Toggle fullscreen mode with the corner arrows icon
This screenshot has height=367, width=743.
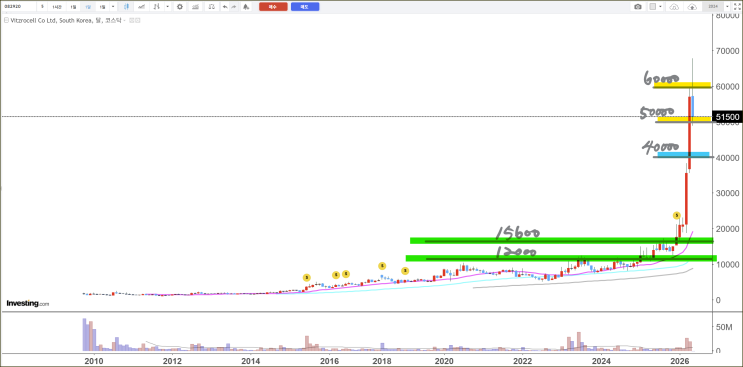click(x=737, y=7)
